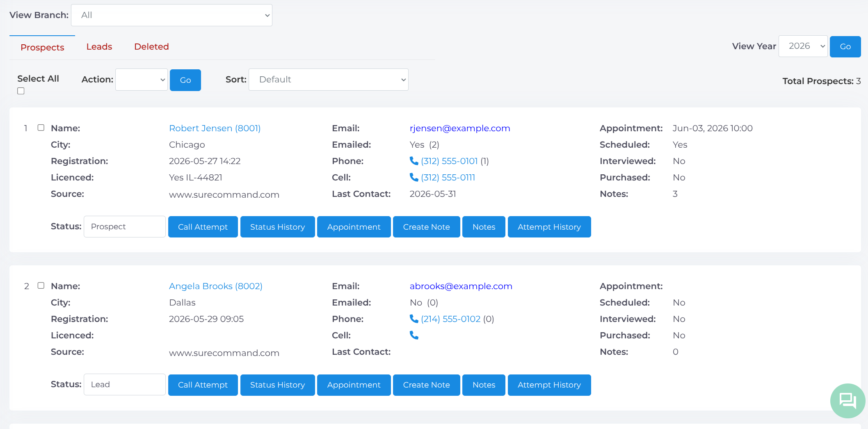Click phone icon next to (312) 555-0101
Screen dimensions: 868x429
pyautogui.click(x=414, y=161)
